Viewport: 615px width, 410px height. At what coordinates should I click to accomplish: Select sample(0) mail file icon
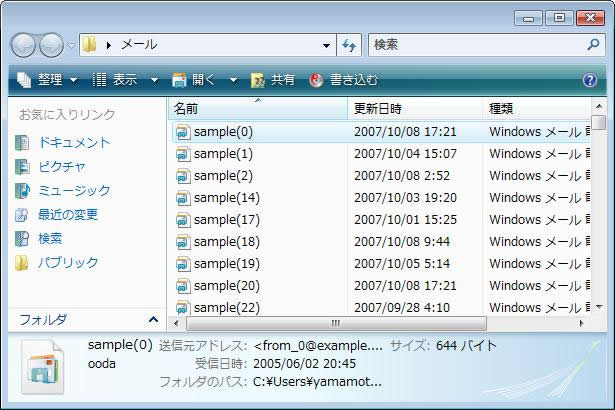[x=183, y=132]
